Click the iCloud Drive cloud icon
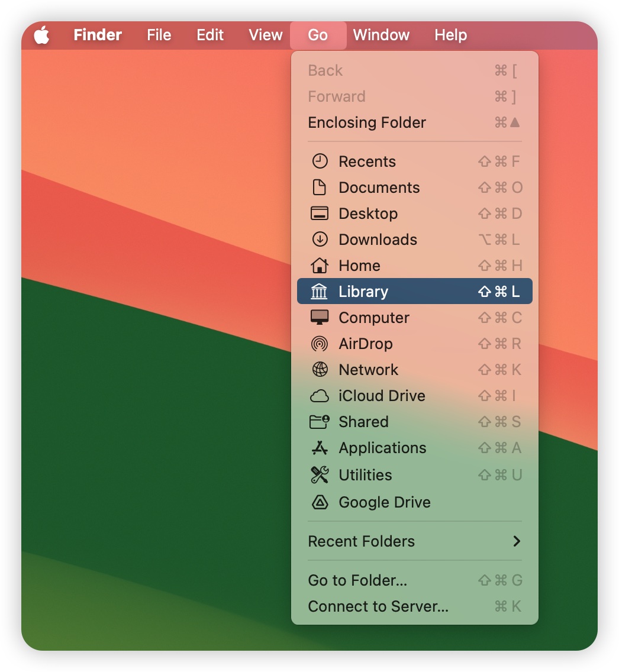 [x=320, y=396]
